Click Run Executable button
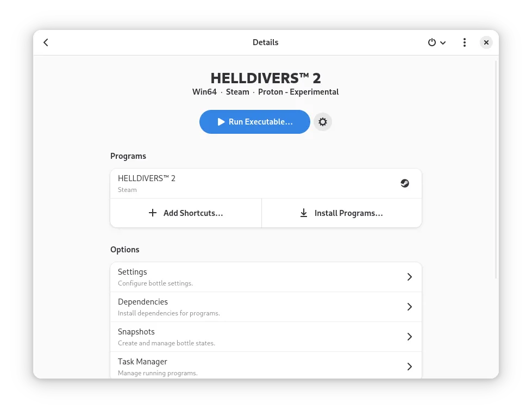This screenshot has height=415, width=532. click(255, 122)
